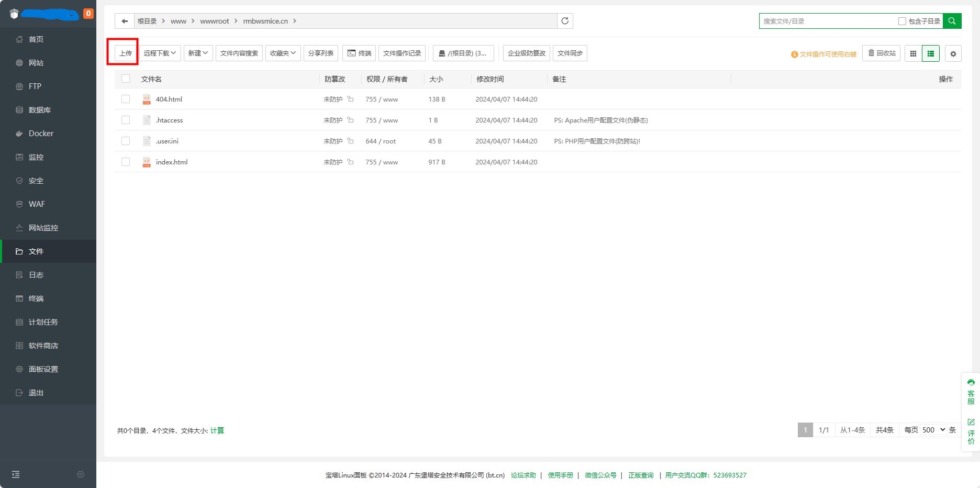Refresh the file list with reload icon
980x488 pixels.
[565, 21]
